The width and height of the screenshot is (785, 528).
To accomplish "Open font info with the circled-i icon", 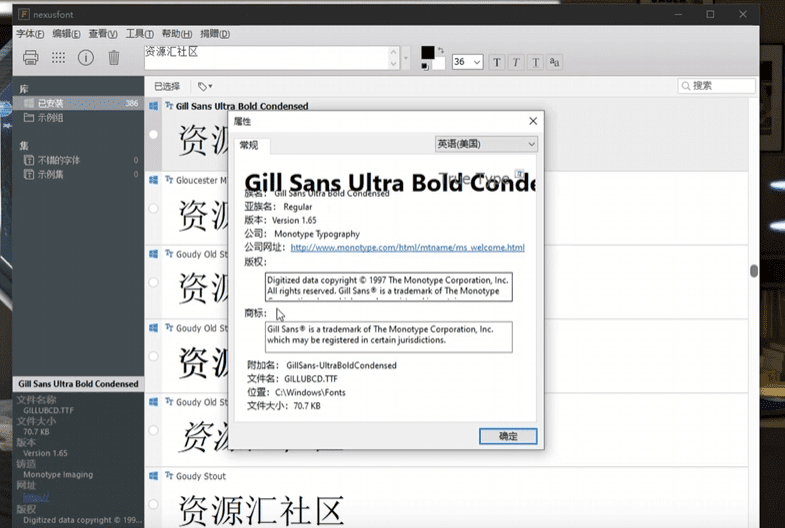I will pyautogui.click(x=86, y=58).
